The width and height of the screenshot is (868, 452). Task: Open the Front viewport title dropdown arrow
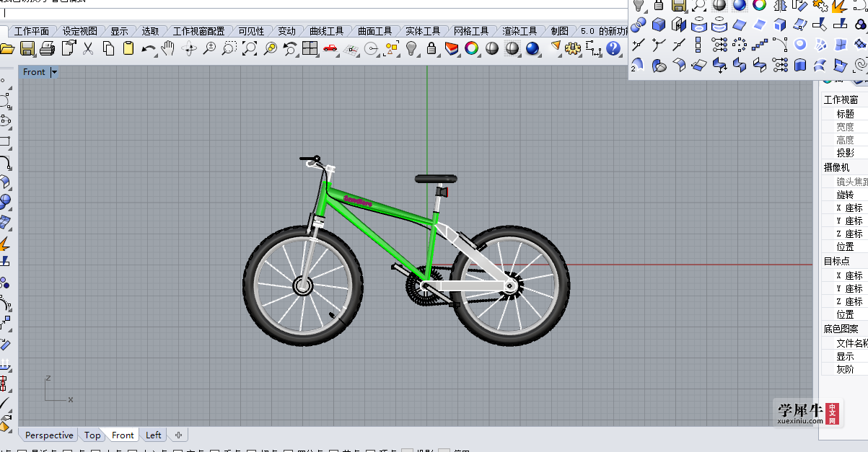54,72
